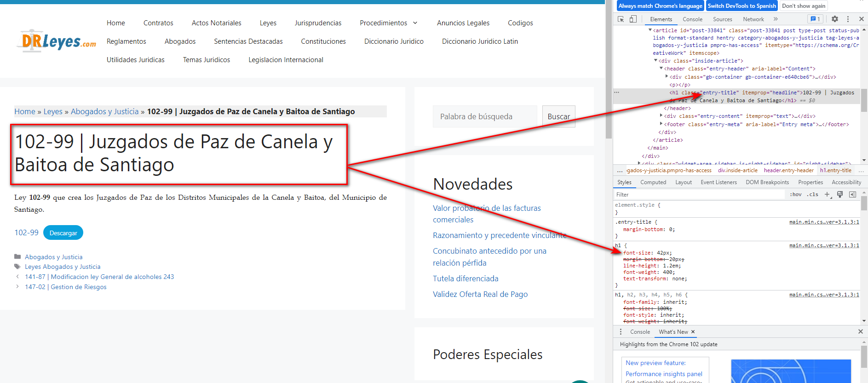Viewport: 868px width, 383px height.
Task: Select the Computed styles tab
Action: point(653,182)
